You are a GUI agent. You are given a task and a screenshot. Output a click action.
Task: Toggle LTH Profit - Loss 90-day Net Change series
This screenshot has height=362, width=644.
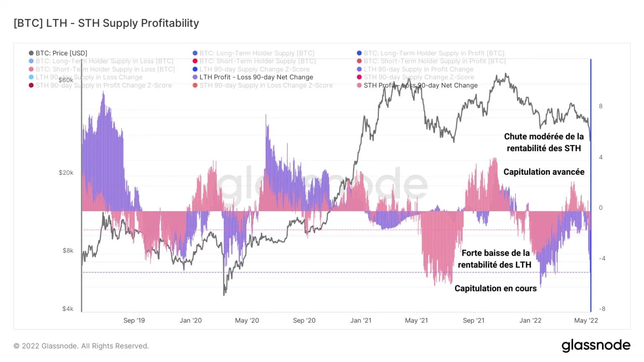tap(253, 77)
